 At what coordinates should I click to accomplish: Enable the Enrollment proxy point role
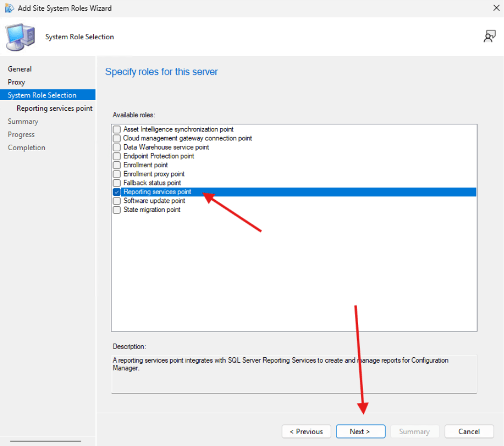[x=117, y=174]
